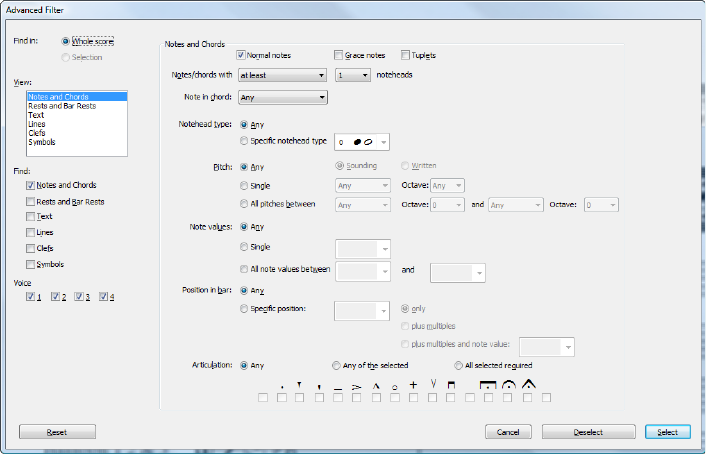Image resolution: width=706 pixels, height=454 pixels.
Task: Select the tenuto line articulation symbol
Action: click(x=338, y=389)
